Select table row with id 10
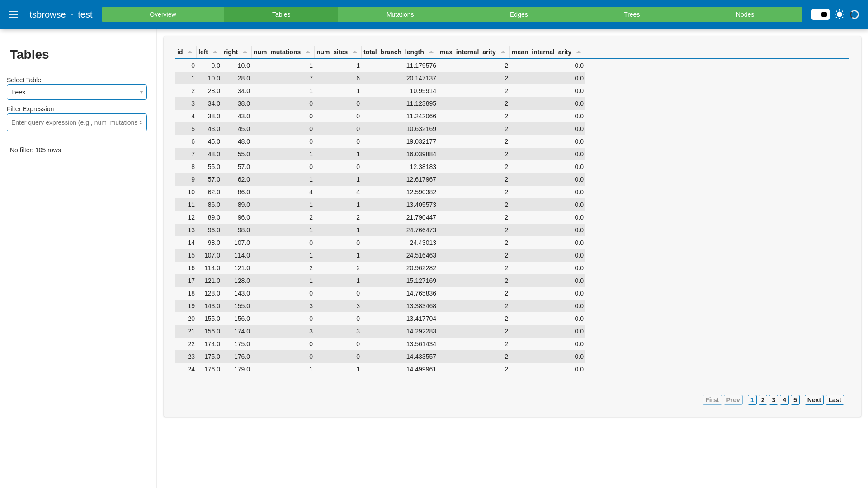 (380, 192)
